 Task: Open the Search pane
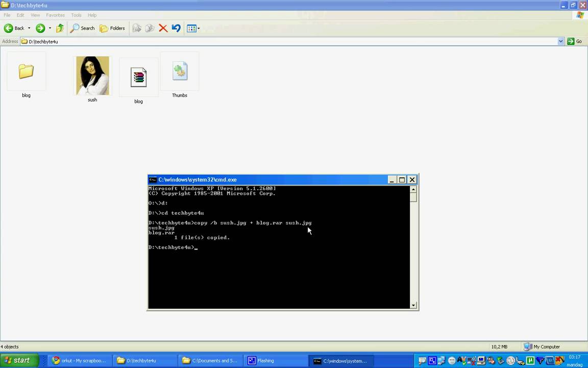pyautogui.click(x=83, y=28)
